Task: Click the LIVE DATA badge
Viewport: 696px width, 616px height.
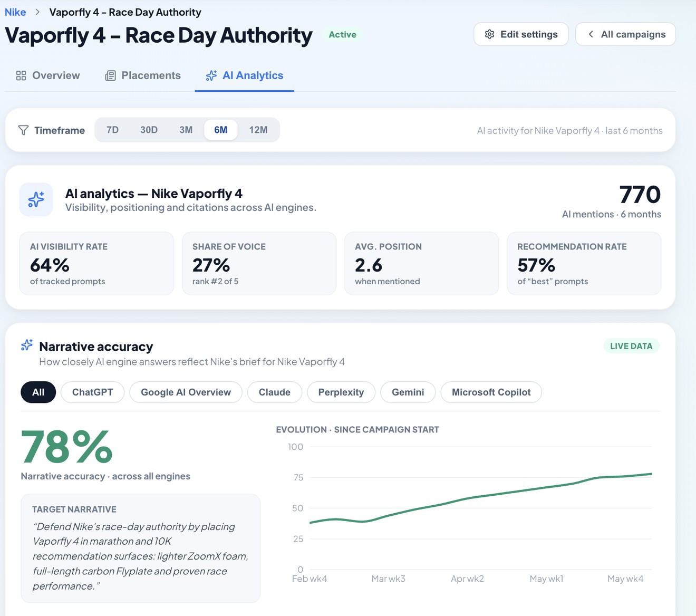Action: (x=631, y=346)
